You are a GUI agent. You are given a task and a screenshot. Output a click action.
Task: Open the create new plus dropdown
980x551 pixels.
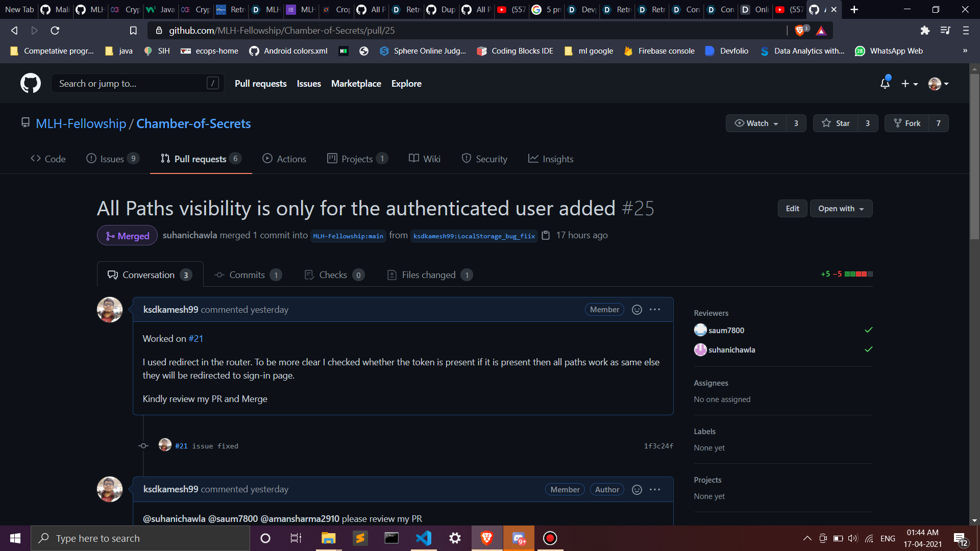(909, 84)
